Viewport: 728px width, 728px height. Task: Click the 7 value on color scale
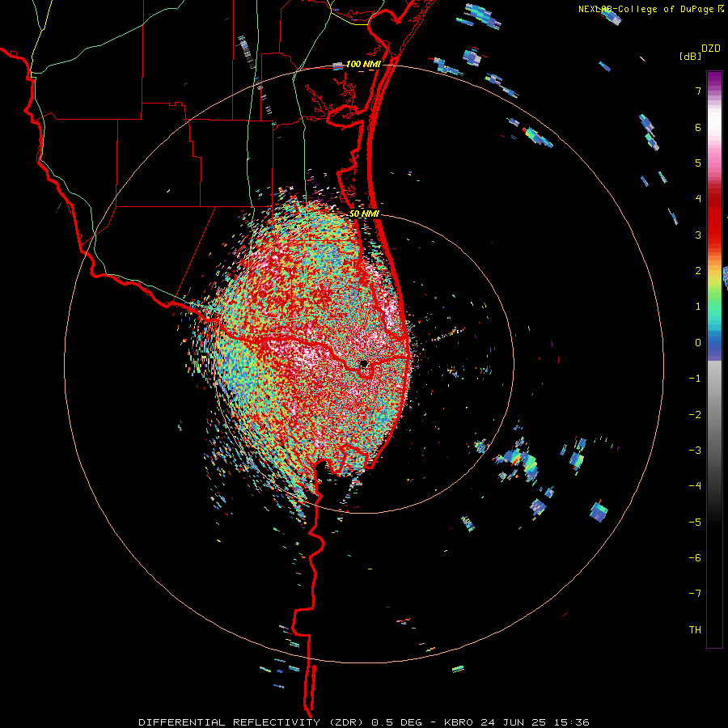tap(698, 91)
